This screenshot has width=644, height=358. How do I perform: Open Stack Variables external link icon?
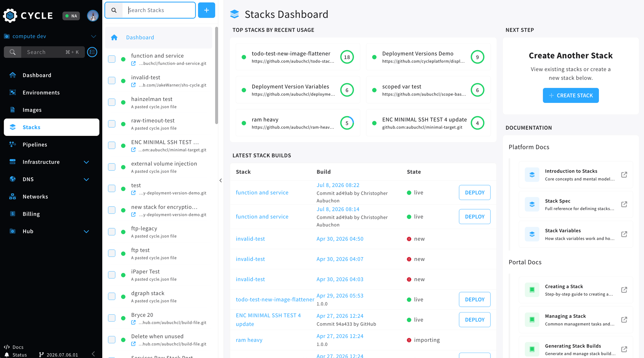pyautogui.click(x=624, y=234)
